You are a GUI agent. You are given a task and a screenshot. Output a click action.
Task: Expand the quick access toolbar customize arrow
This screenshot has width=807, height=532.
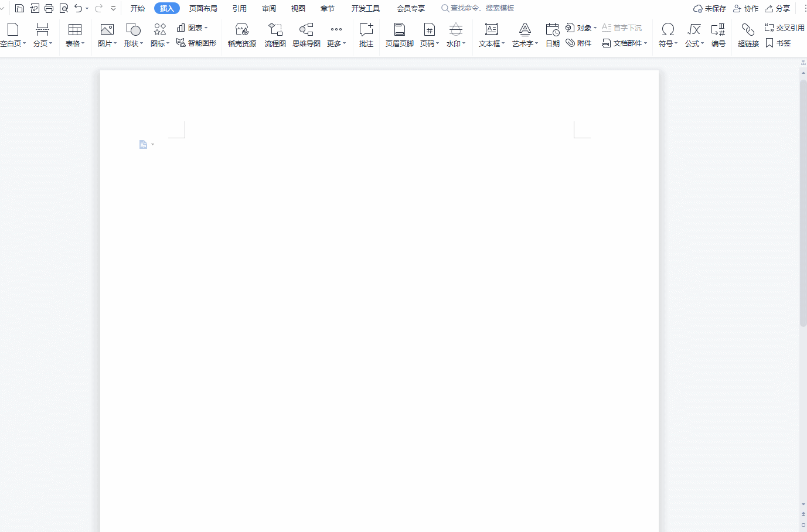[113, 9]
